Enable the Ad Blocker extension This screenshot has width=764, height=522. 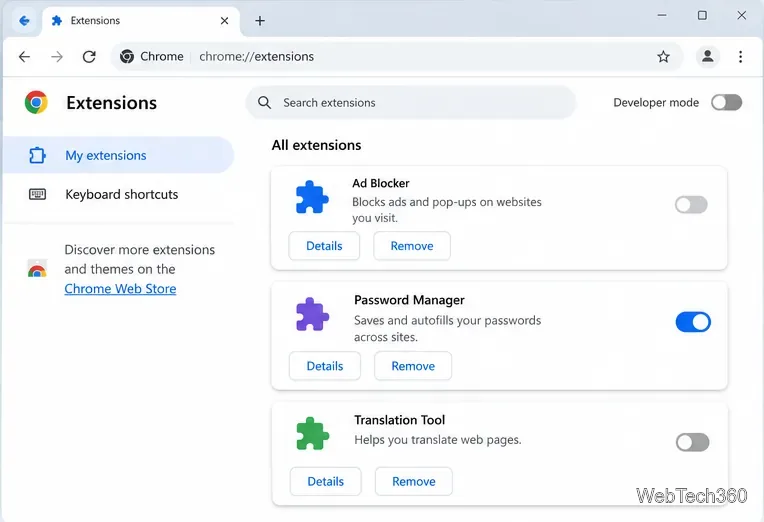pyautogui.click(x=691, y=205)
